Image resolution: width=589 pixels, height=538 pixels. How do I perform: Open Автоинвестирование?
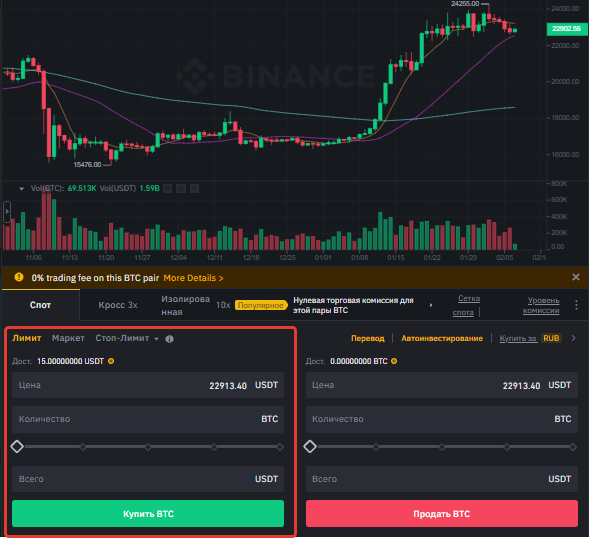click(x=442, y=339)
